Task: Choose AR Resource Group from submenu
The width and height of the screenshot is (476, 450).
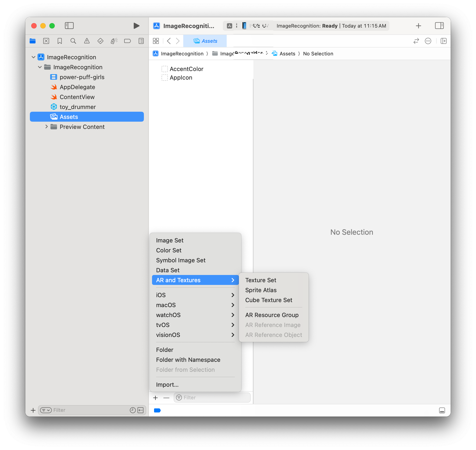Action: (272, 315)
